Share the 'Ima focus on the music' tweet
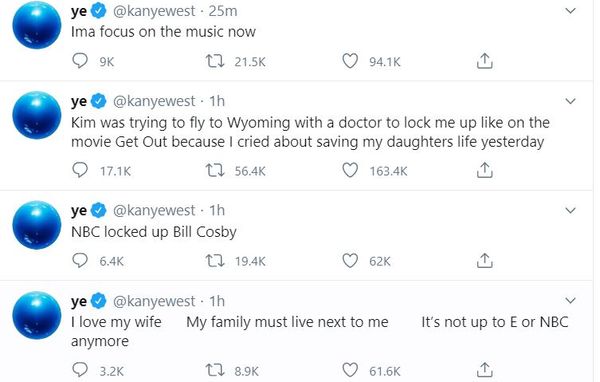This screenshot has height=382, width=600. click(x=484, y=61)
